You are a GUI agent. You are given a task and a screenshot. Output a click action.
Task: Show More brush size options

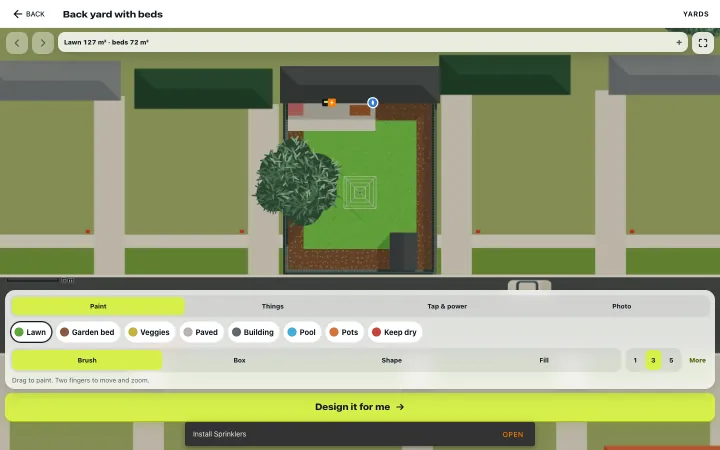coord(698,360)
